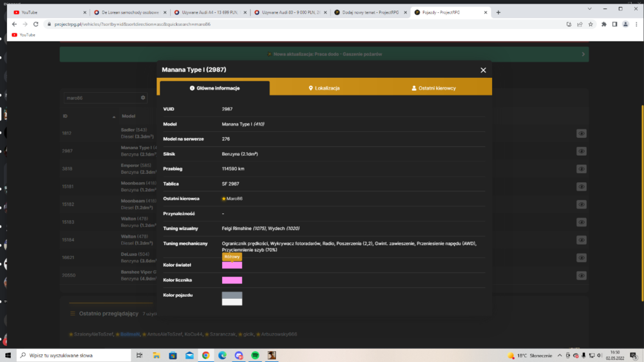Open Microsoft Edge from the taskbar
The height and width of the screenshot is (362, 644).
222,356
